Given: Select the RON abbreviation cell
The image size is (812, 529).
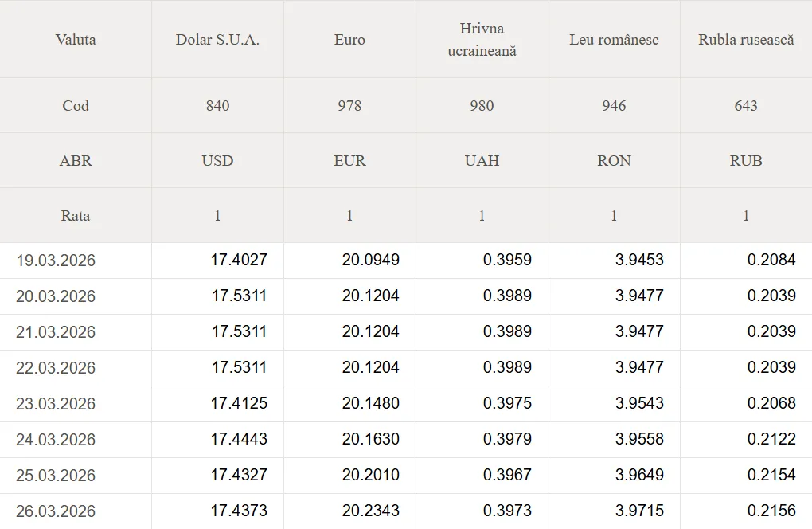Looking at the screenshot, I should pos(614,160).
